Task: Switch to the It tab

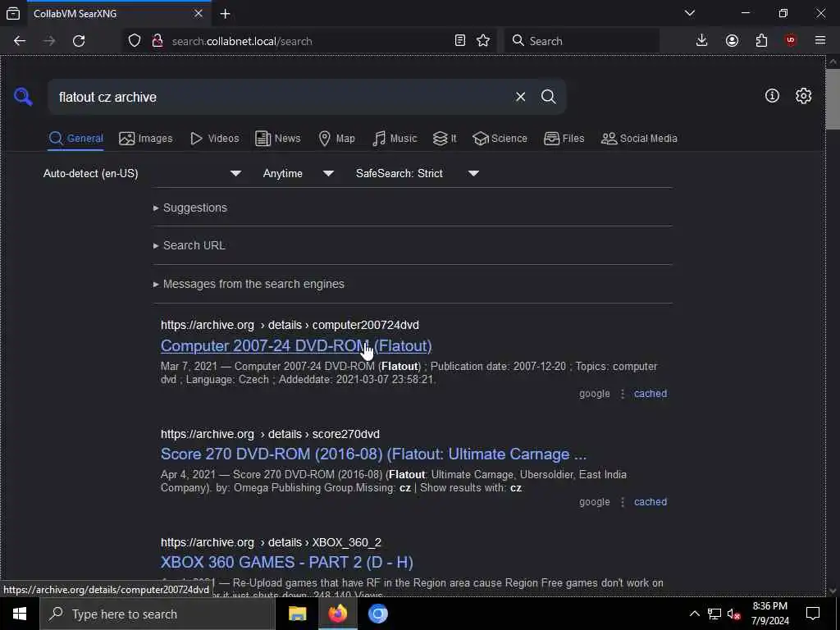Action: pos(445,138)
